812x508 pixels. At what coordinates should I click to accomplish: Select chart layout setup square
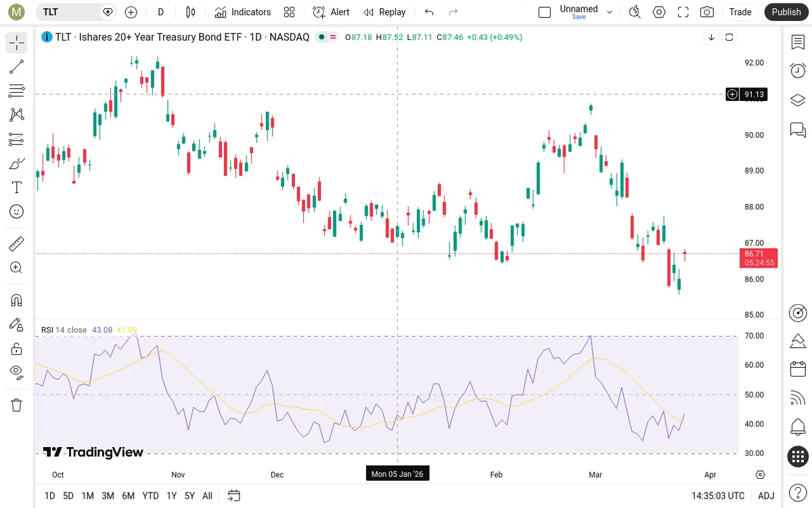(x=545, y=12)
